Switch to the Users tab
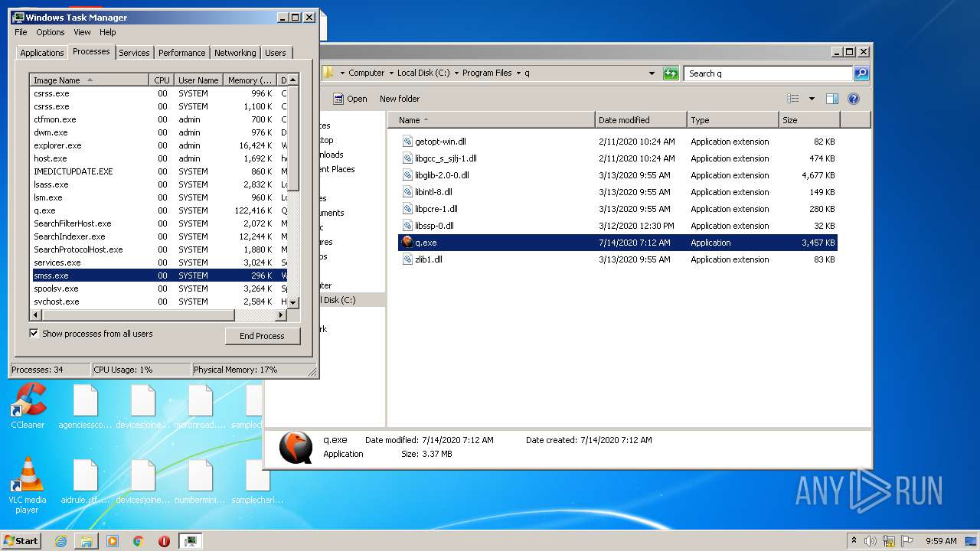The height and width of the screenshot is (551, 980). click(x=275, y=53)
